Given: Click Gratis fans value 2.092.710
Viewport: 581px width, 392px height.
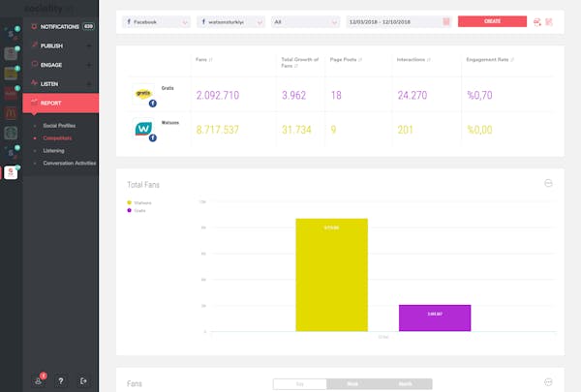Looking at the screenshot, I should 218,95.
